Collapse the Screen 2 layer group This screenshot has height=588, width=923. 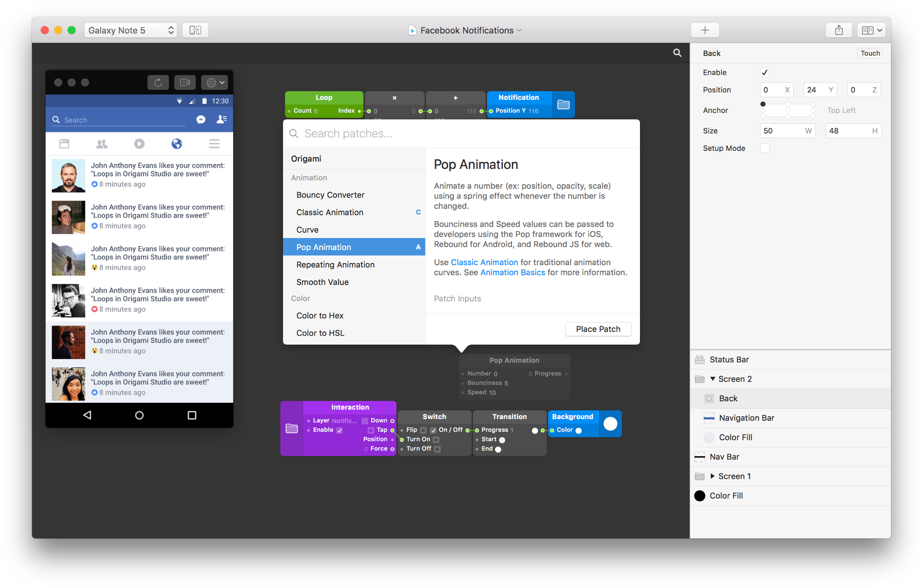[712, 379]
